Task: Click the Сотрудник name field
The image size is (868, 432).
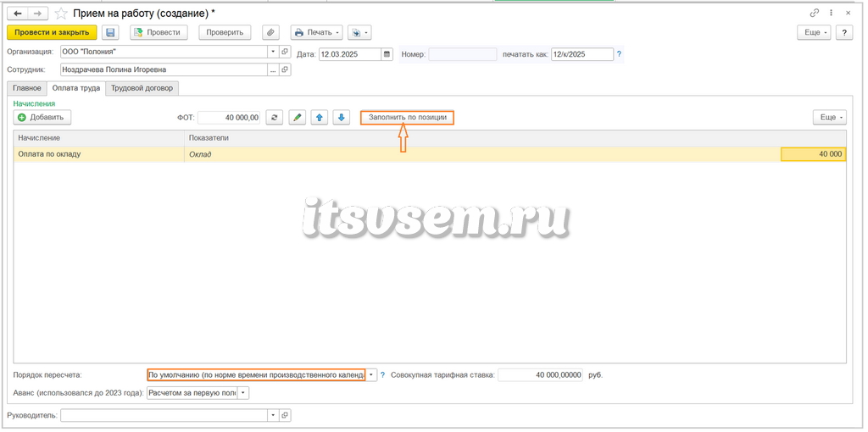Action: [x=164, y=69]
